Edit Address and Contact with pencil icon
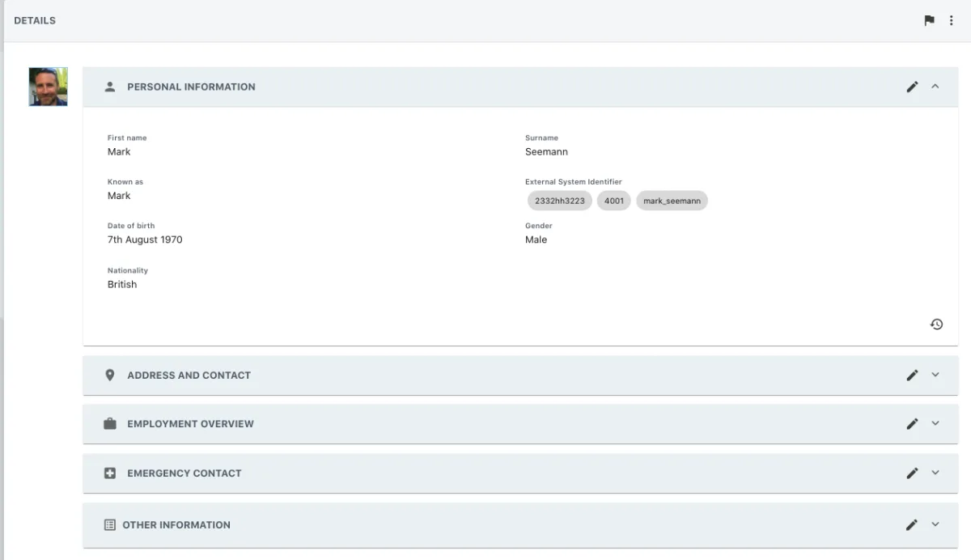This screenshot has width=971, height=560. tap(912, 375)
